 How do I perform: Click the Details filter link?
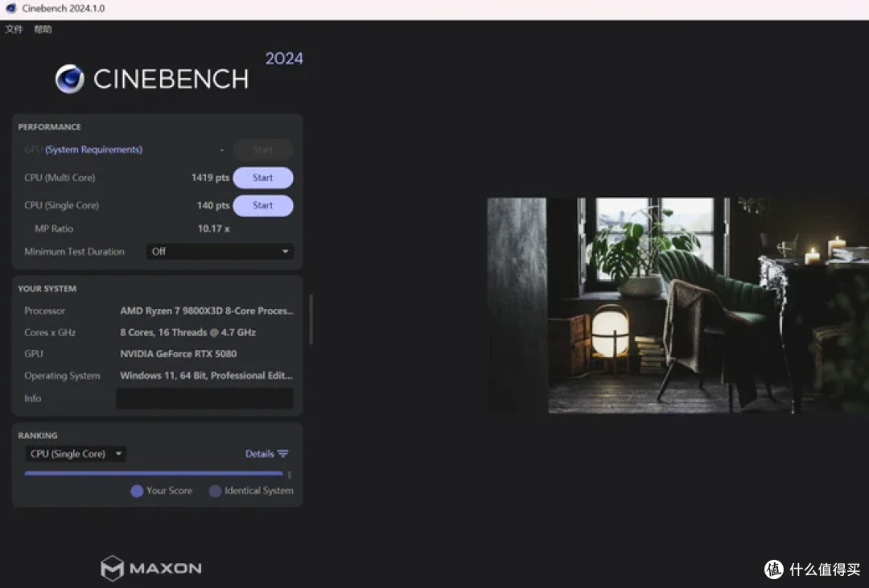[266, 454]
